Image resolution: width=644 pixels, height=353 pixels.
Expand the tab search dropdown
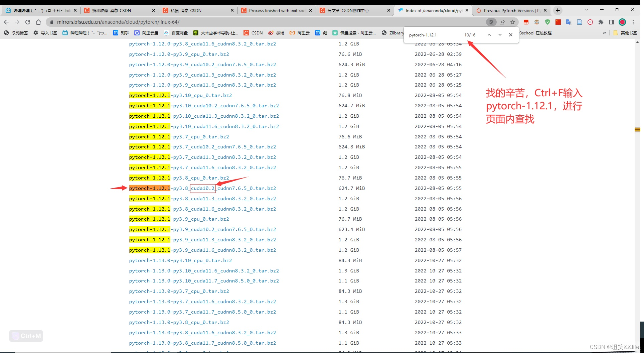[587, 10]
